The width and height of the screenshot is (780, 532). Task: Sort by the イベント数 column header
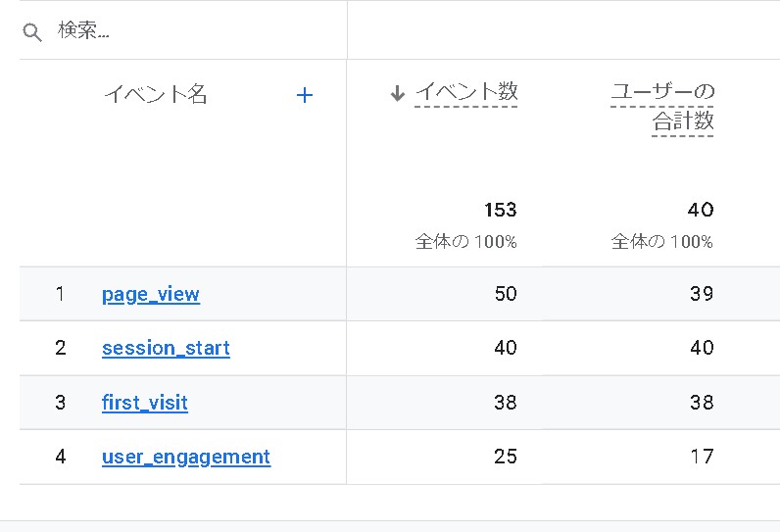(x=466, y=93)
